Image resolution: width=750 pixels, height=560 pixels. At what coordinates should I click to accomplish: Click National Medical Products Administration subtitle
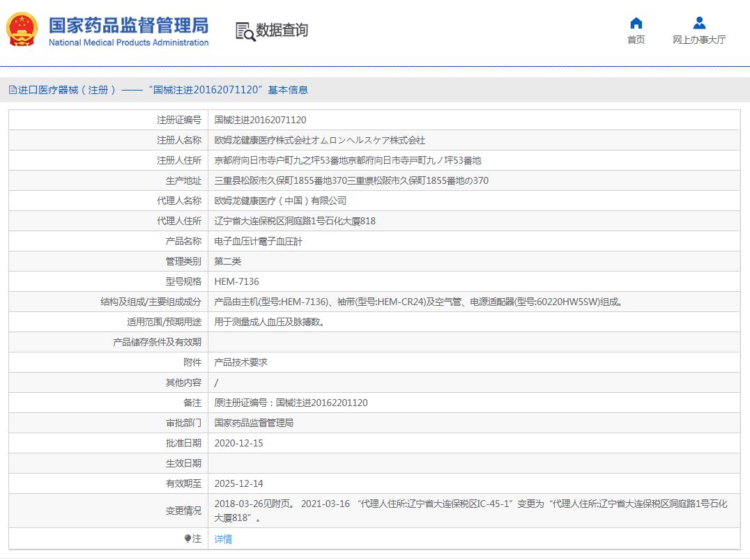[x=128, y=42]
